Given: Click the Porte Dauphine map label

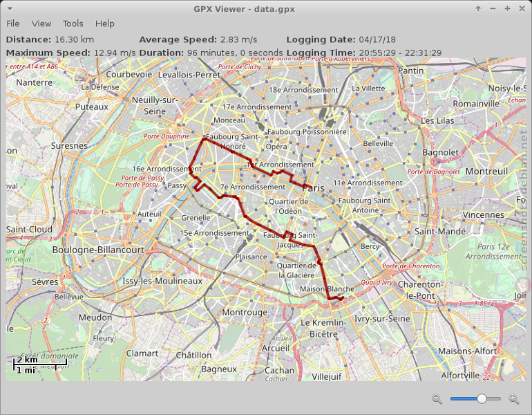Looking at the screenshot, I should coord(167,136).
